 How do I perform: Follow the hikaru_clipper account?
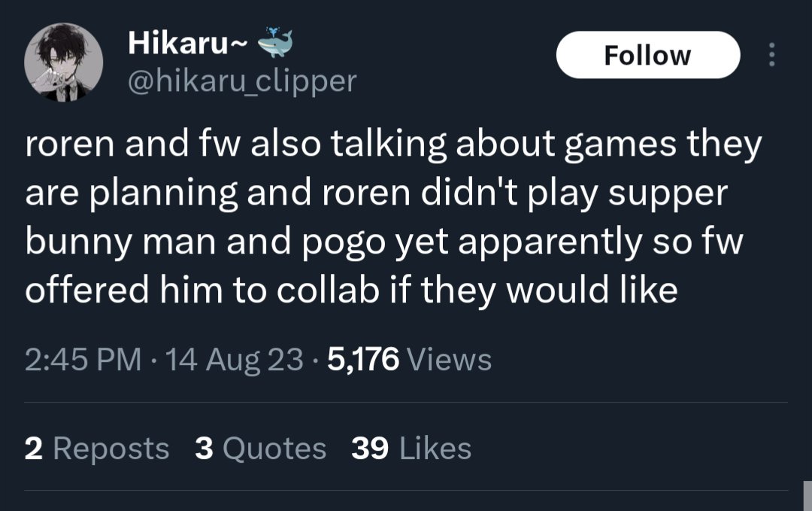[x=647, y=55]
